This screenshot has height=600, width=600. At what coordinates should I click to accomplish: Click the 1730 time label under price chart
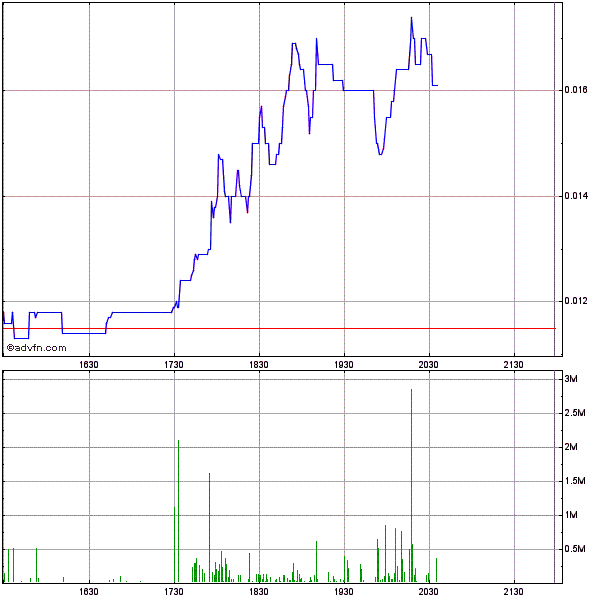point(174,365)
